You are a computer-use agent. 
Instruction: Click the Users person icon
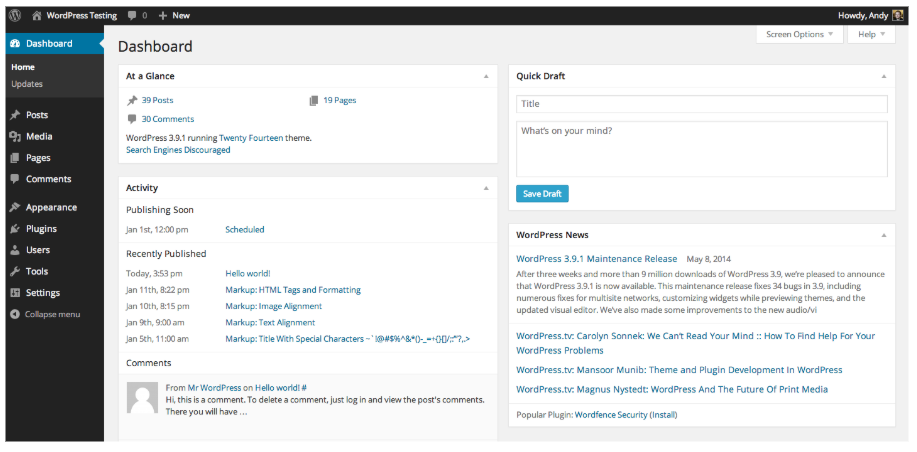(x=15, y=250)
